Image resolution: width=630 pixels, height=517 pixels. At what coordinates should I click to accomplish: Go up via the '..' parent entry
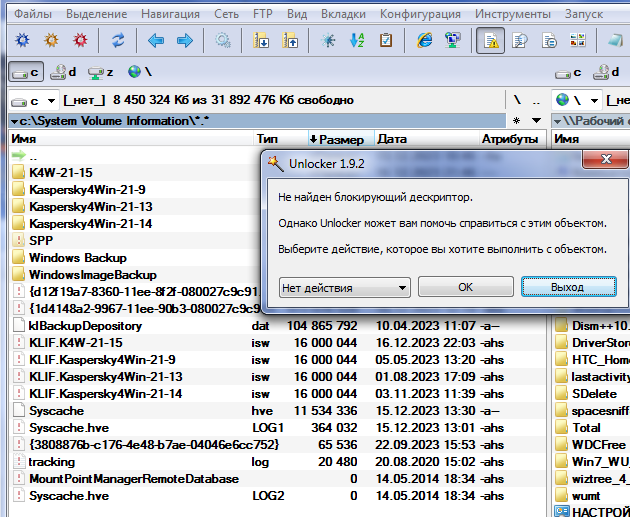coord(34,156)
